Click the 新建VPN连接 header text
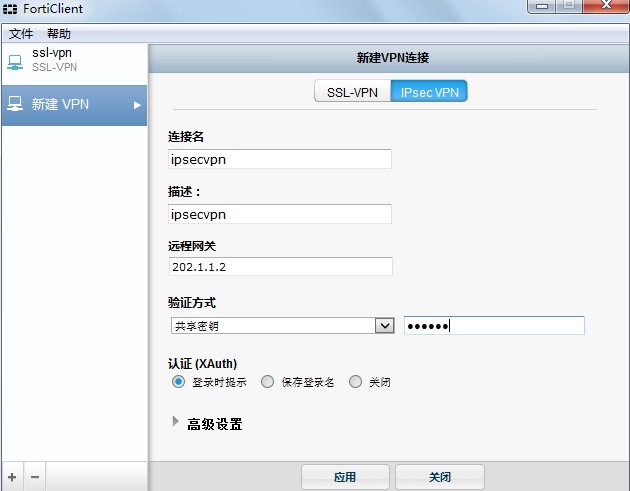Screen dimensions: 630x491 click(393, 58)
